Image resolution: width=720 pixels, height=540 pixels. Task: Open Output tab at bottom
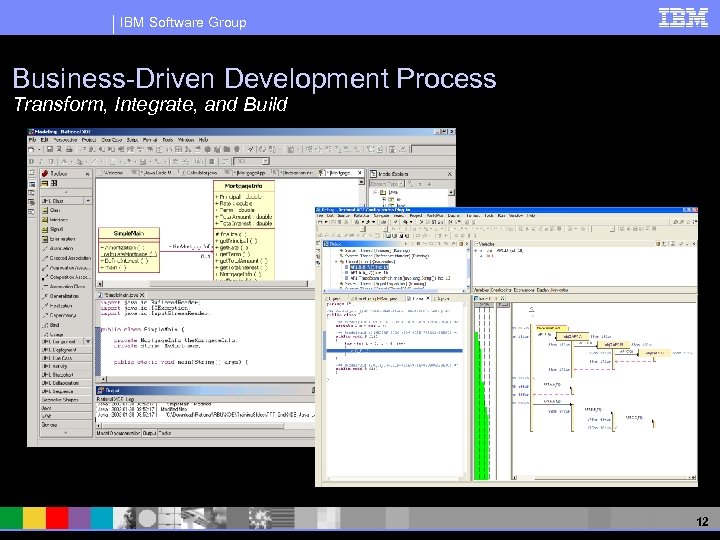pos(149,433)
